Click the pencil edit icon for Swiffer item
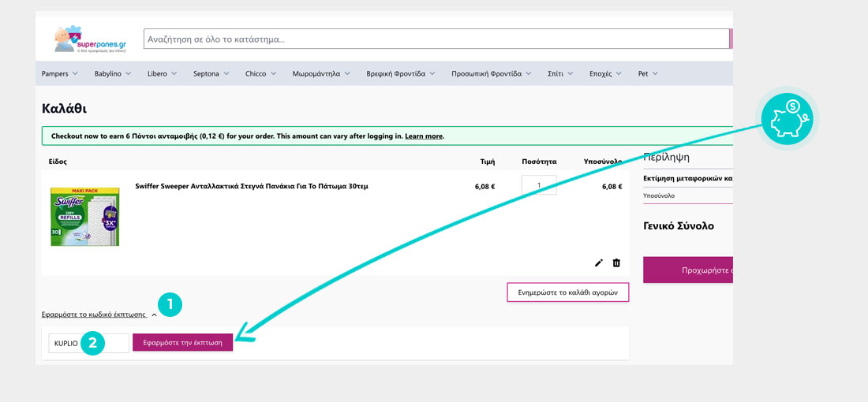This screenshot has height=402, width=868. 599,262
